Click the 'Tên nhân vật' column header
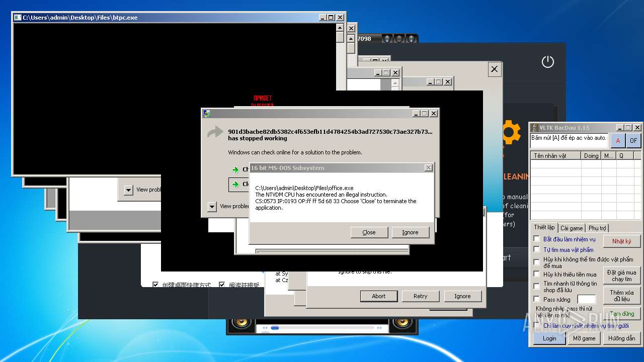 pos(556,156)
